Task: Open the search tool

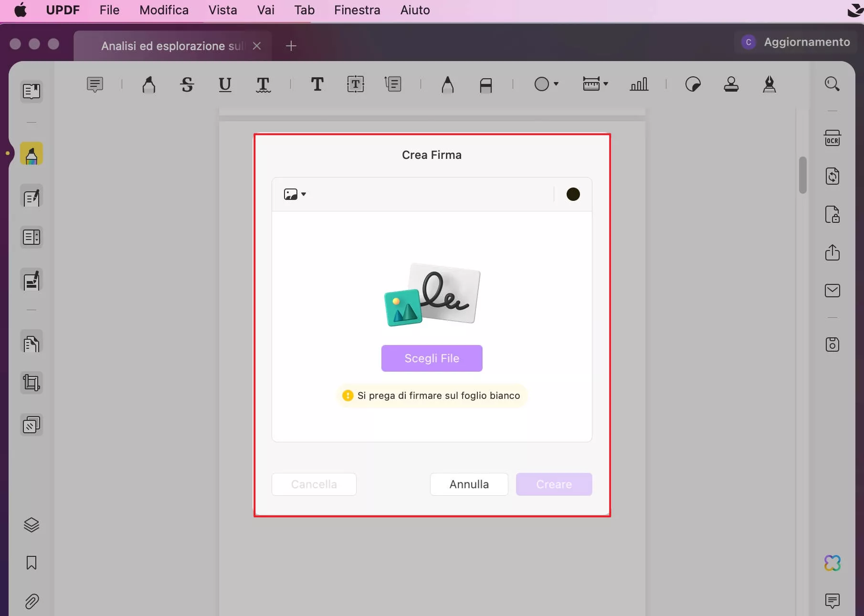Action: tap(832, 84)
